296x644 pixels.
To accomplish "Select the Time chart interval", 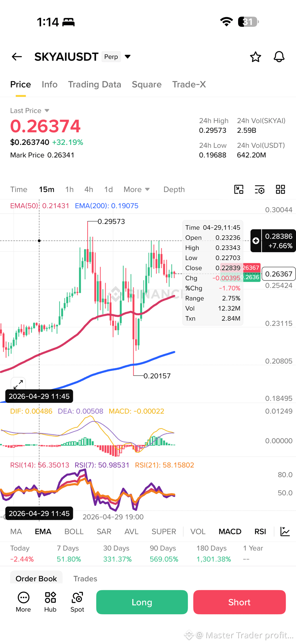I will click(x=19, y=189).
